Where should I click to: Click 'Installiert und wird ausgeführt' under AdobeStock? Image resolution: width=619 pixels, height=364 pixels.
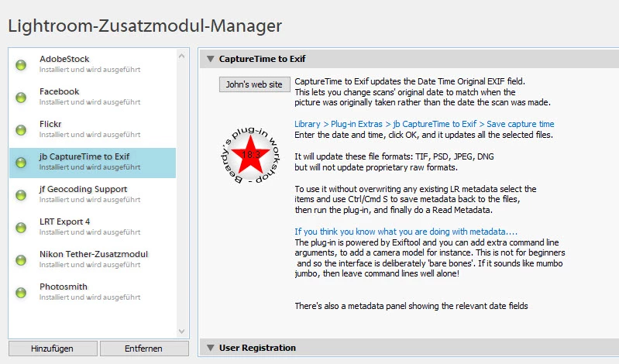90,70
